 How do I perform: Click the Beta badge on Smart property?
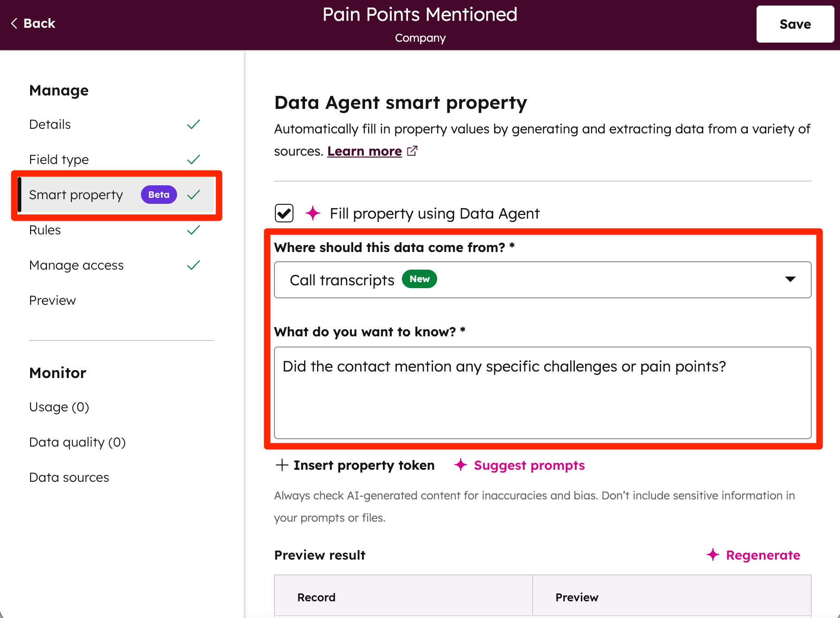pos(159,195)
